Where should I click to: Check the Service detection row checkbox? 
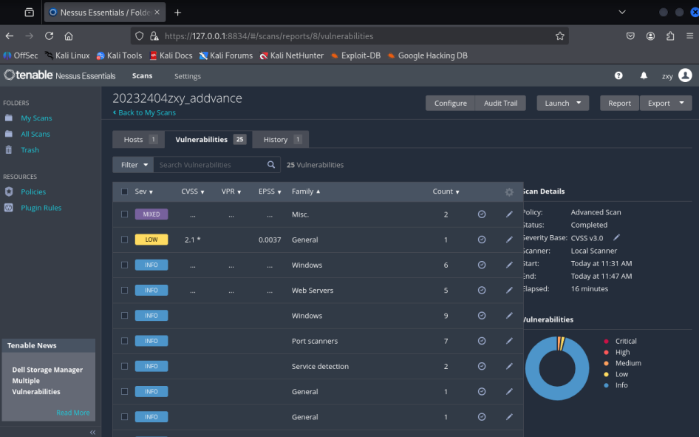pyautogui.click(x=124, y=366)
